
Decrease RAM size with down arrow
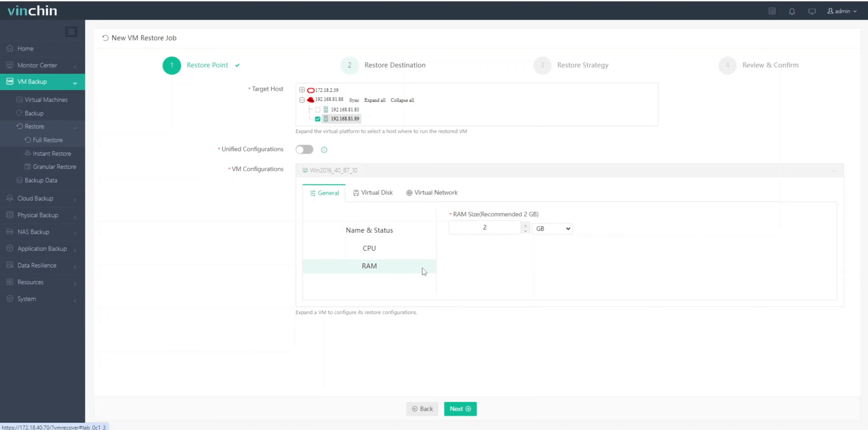(x=526, y=231)
